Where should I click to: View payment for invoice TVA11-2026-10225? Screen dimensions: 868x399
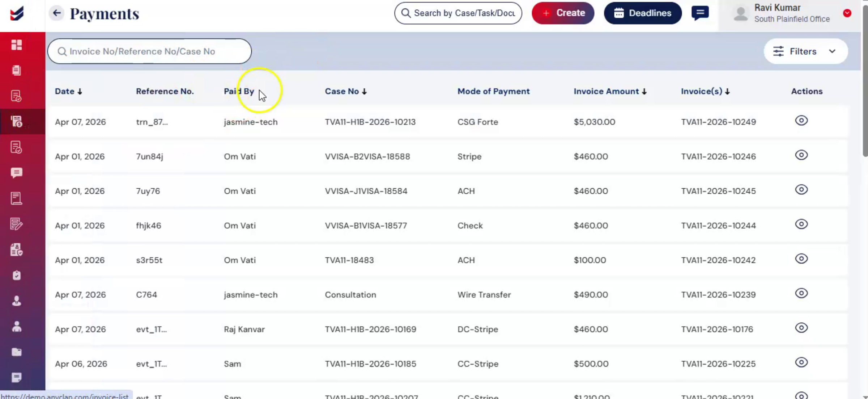[x=801, y=362]
